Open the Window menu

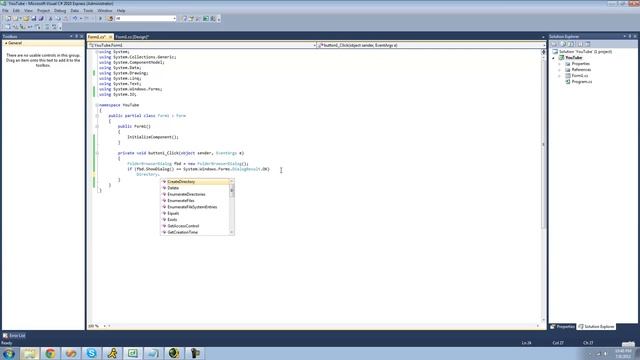click(x=105, y=11)
